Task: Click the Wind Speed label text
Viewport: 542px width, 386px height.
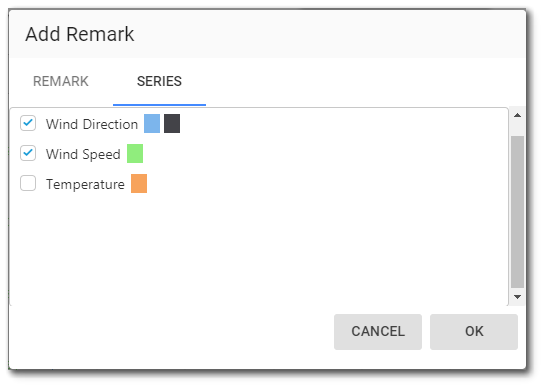Action: (x=83, y=154)
